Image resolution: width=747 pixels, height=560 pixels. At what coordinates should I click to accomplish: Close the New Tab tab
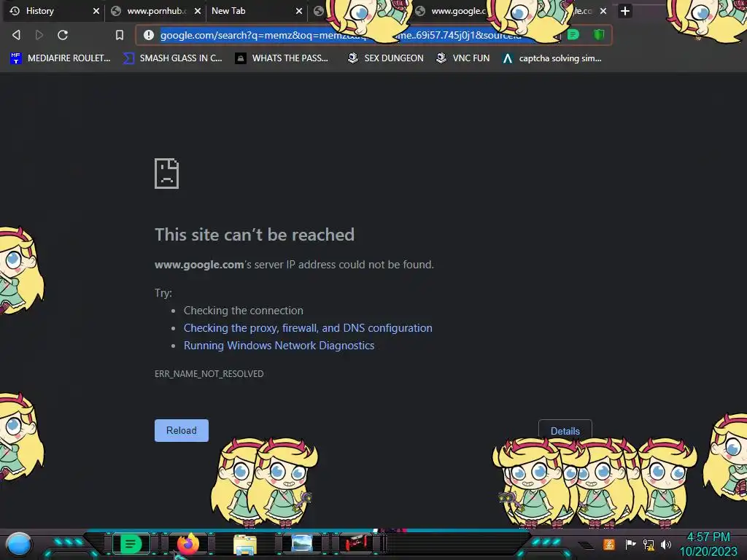(299, 10)
